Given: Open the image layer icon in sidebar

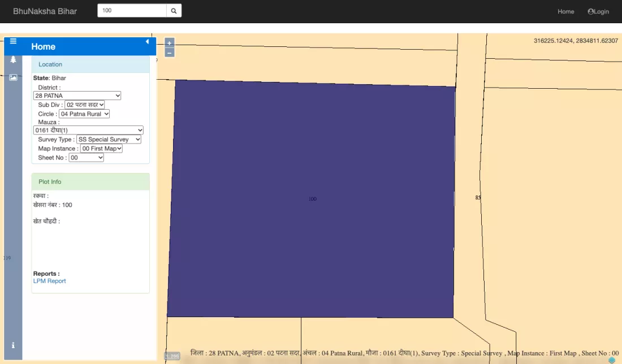Looking at the screenshot, I should (13, 77).
